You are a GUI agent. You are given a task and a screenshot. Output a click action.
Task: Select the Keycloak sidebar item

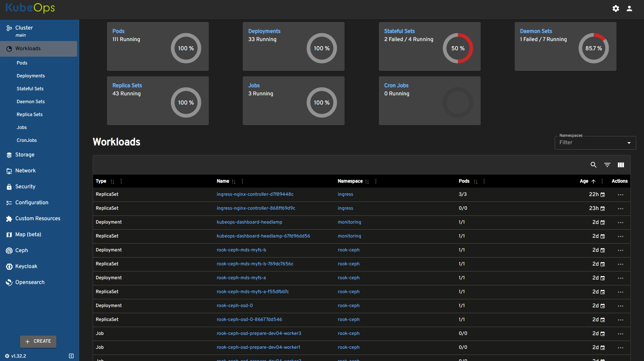26,266
